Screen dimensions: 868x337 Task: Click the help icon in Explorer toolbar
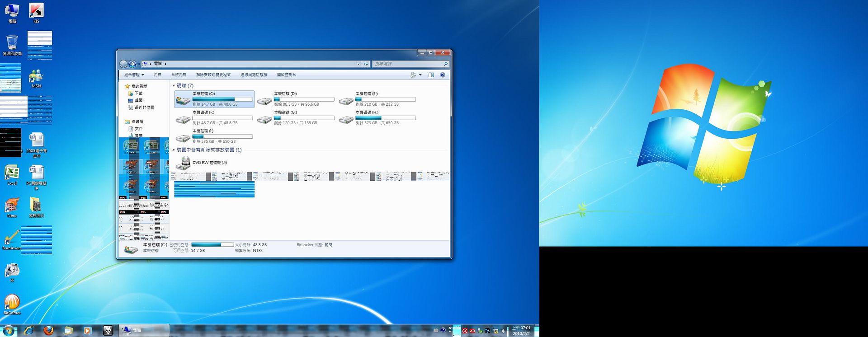(443, 75)
